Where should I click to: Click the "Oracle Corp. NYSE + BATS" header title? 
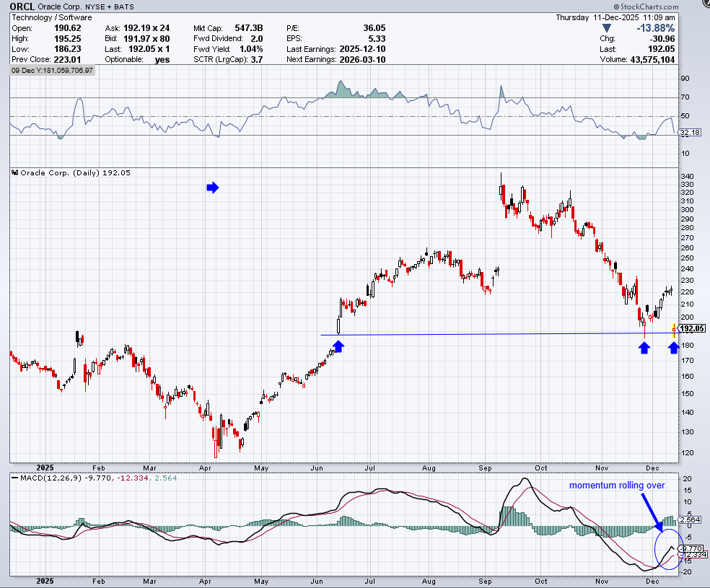86,6
